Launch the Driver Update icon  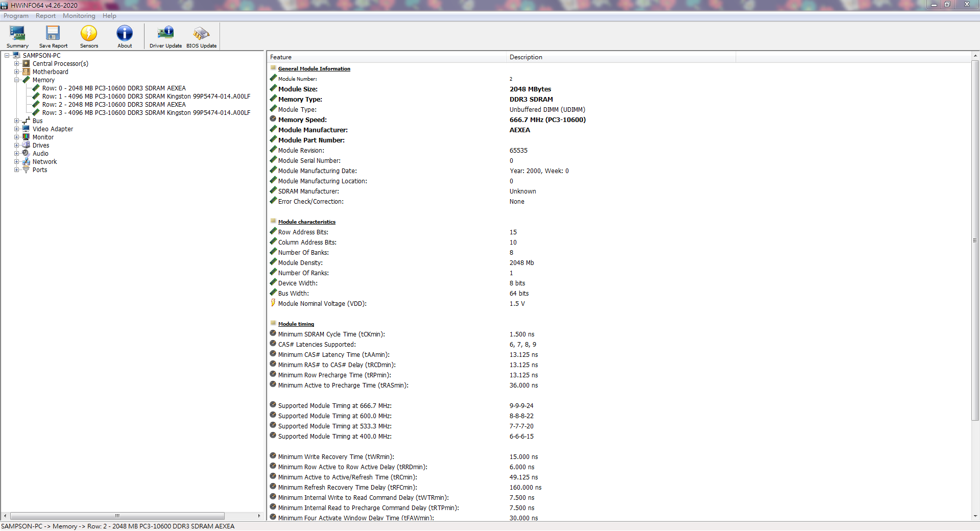(x=165, y=36)
